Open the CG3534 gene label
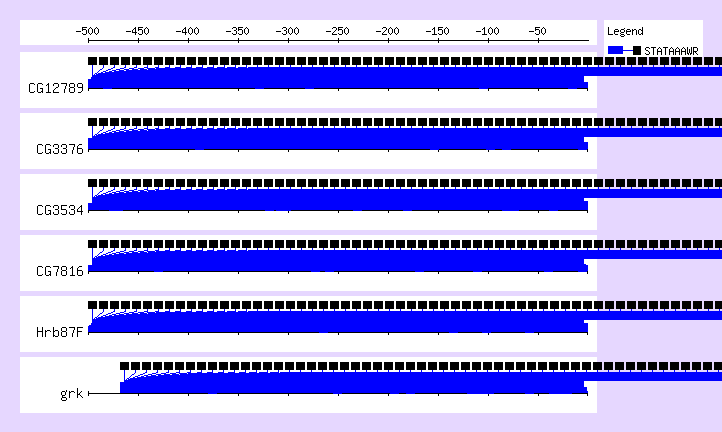 (59, 210)
